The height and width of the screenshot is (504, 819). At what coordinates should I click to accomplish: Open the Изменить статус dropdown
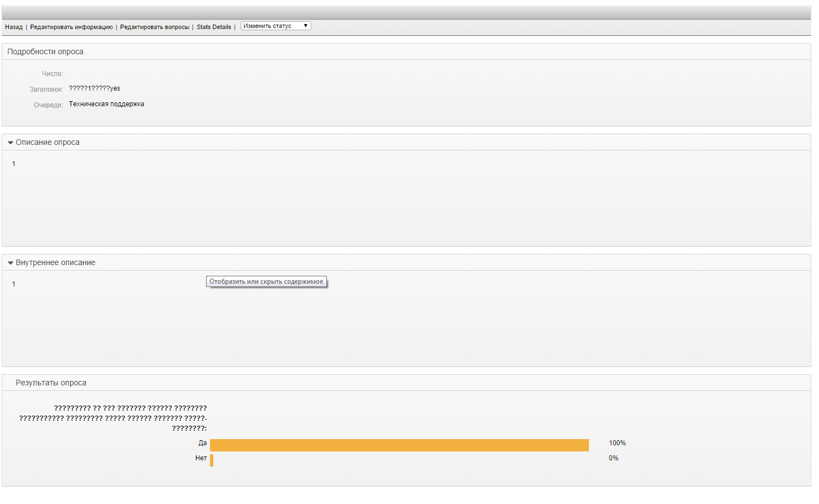[275, 26]
